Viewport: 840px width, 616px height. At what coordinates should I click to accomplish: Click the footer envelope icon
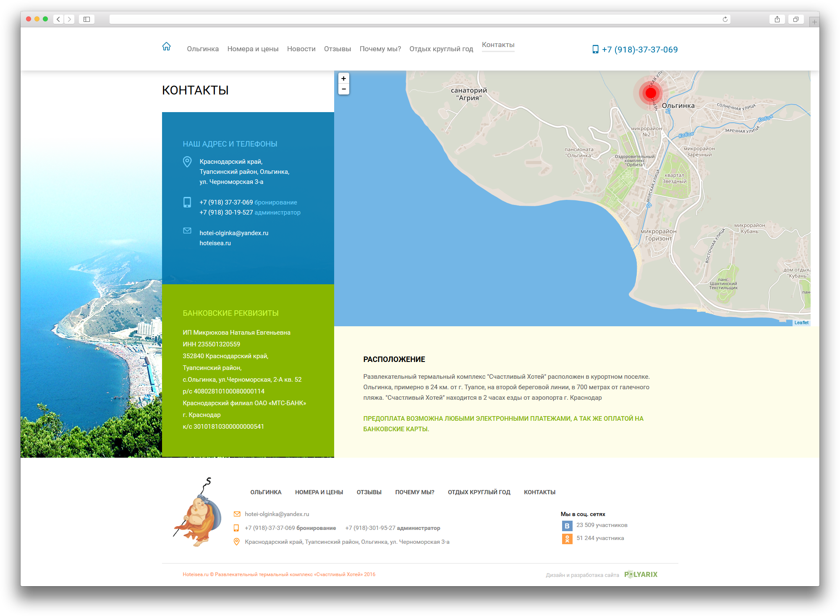click(237, 514)
